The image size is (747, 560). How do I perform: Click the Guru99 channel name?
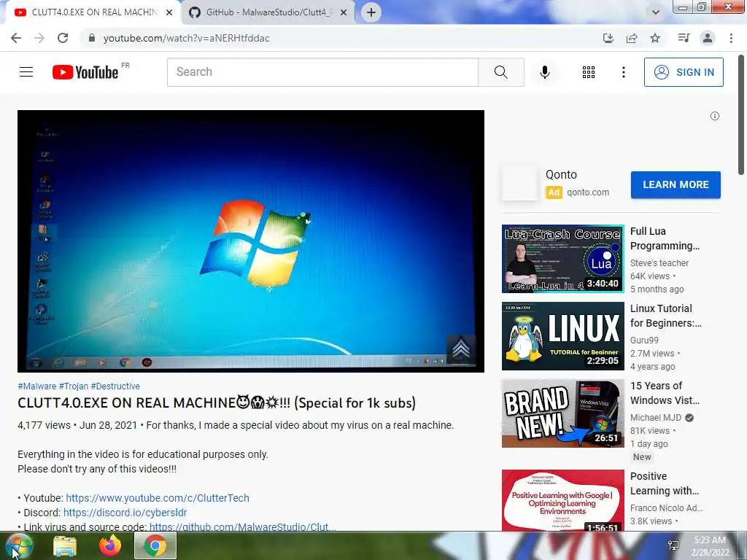644,341
